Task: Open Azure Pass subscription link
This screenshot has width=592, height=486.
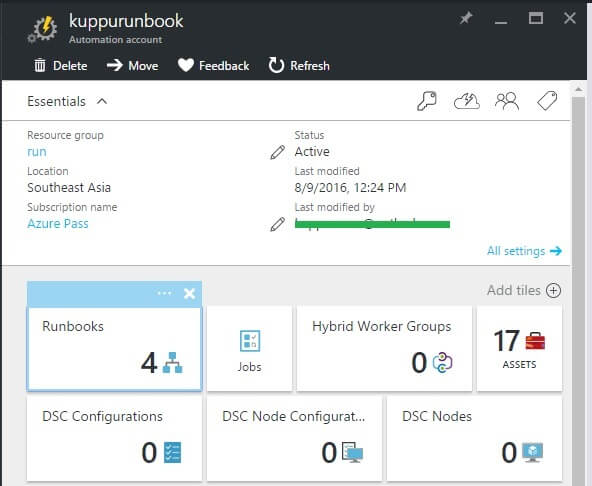Action: click(x=58, y=224)
